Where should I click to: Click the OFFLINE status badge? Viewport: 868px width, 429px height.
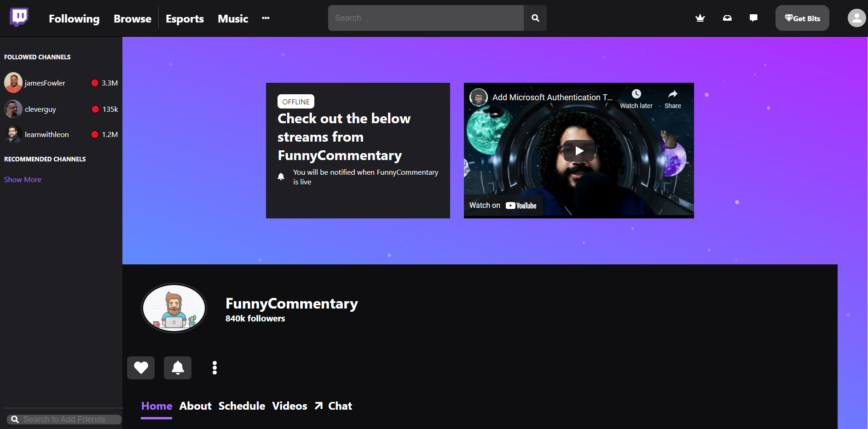(296, 102)
